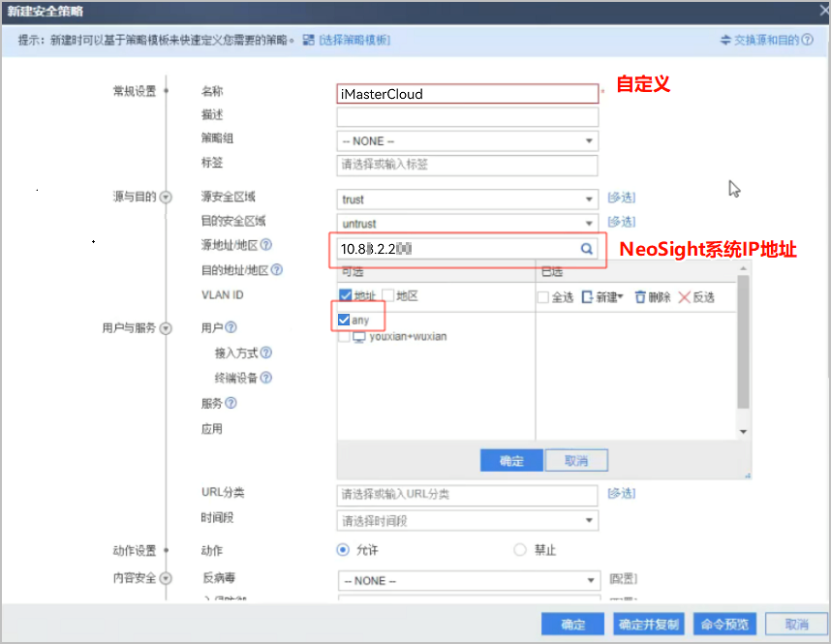Open the policy template selector icon
Image resolution: width=831 pixels, height=644 pixels.
pos(308,41)
